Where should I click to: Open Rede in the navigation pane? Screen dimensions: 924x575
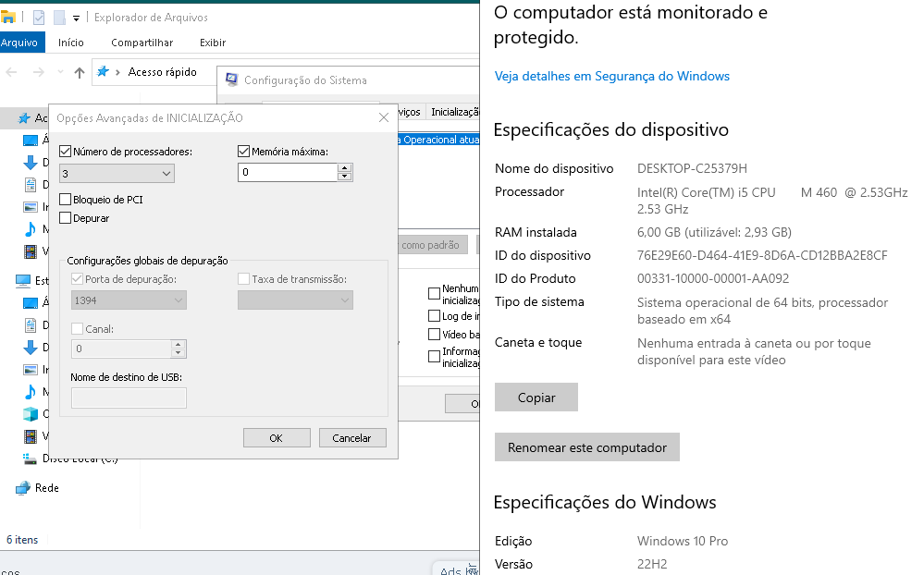47,488
